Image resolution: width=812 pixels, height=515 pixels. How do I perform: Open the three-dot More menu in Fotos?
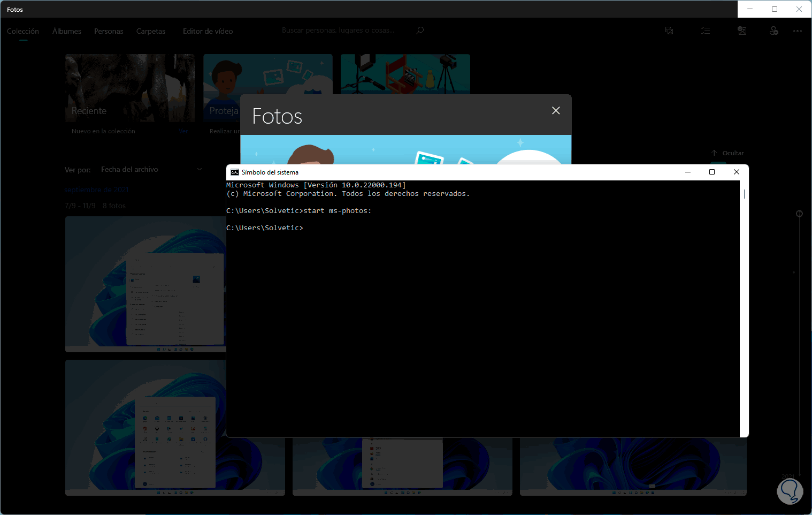tap(798, 31)
